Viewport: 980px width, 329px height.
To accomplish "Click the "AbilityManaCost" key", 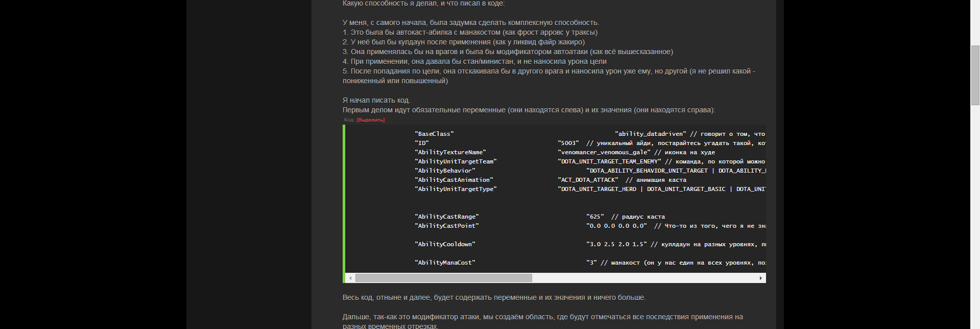I will click(445, 263).
